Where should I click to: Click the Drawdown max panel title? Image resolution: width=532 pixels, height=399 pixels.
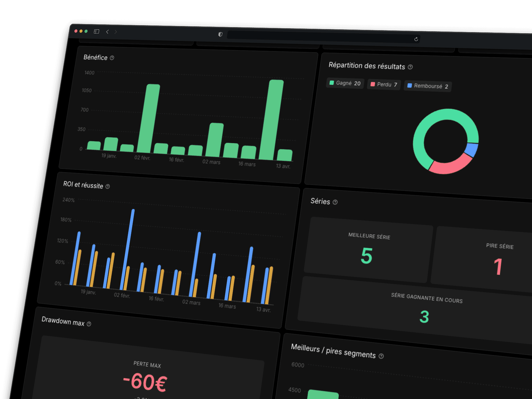pos(63,321)
